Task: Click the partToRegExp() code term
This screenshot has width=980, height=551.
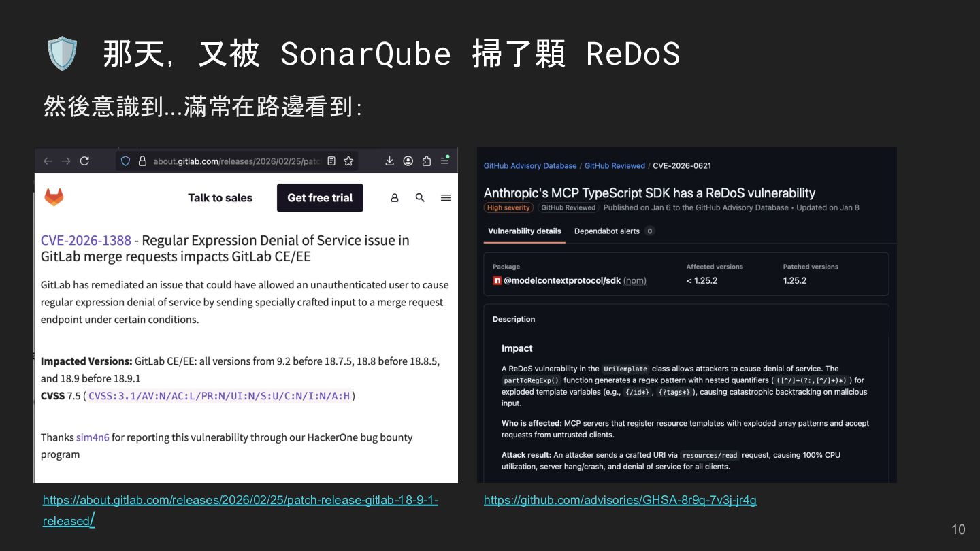Action: pyautogui.click(x=532, y=380)
